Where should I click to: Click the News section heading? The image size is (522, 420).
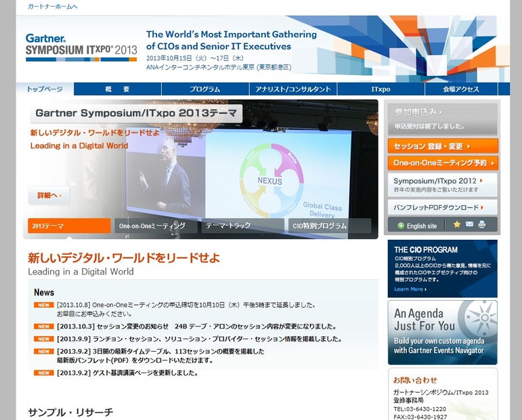coord(44,292)
